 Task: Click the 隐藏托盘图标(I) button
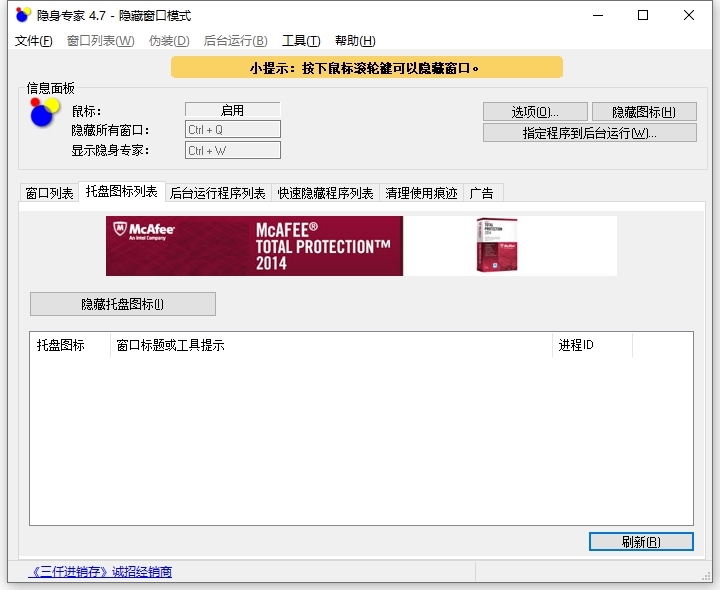point(123,304)
